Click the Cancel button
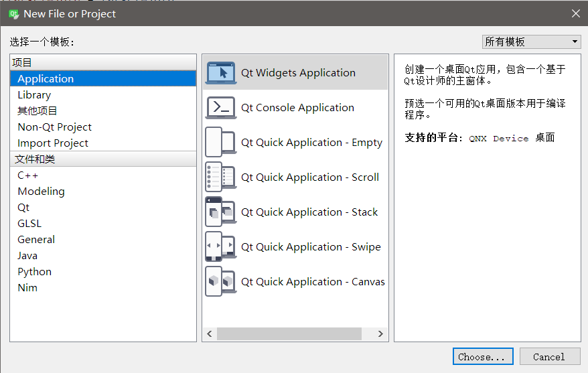 tap(550, 356)
